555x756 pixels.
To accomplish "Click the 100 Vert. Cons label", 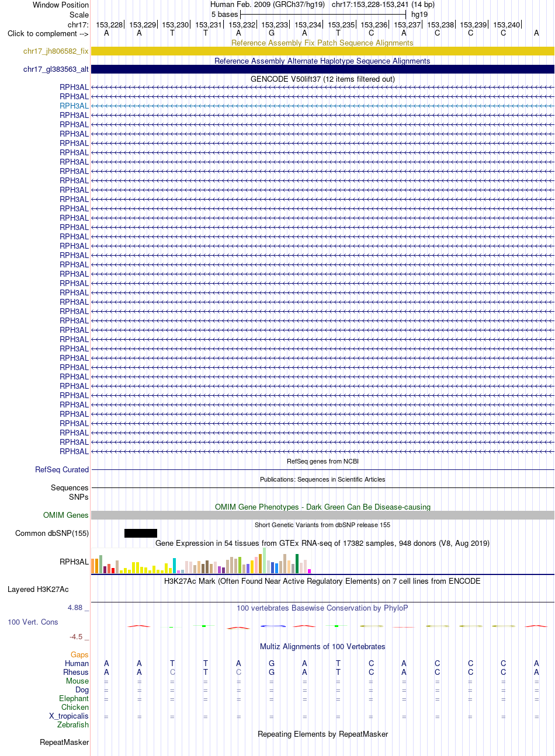I will (x=33, y=622).
